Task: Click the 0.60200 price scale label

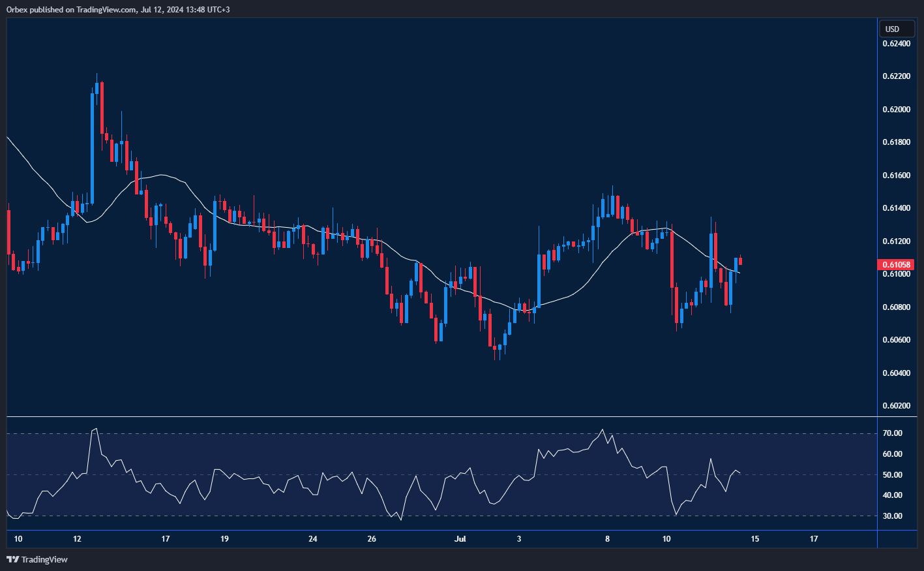Action: [x=897, y=406]
